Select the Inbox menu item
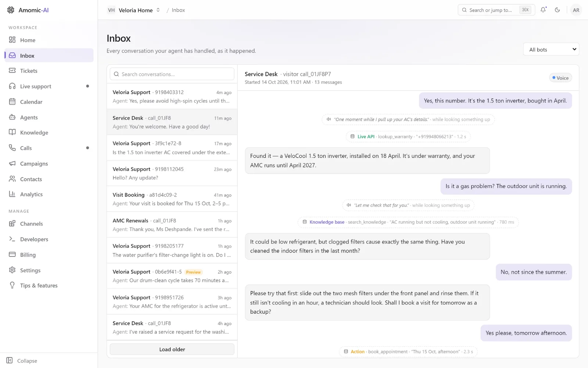Screen dimensions: 588x368 tap(49, 56)
